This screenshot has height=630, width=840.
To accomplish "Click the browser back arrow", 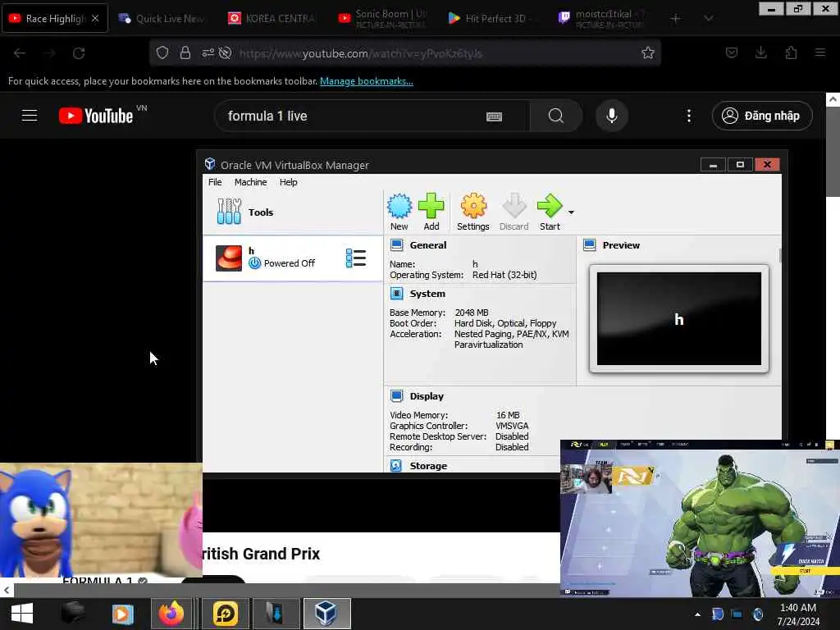I will pyautogui.click(x=20, y=53).
